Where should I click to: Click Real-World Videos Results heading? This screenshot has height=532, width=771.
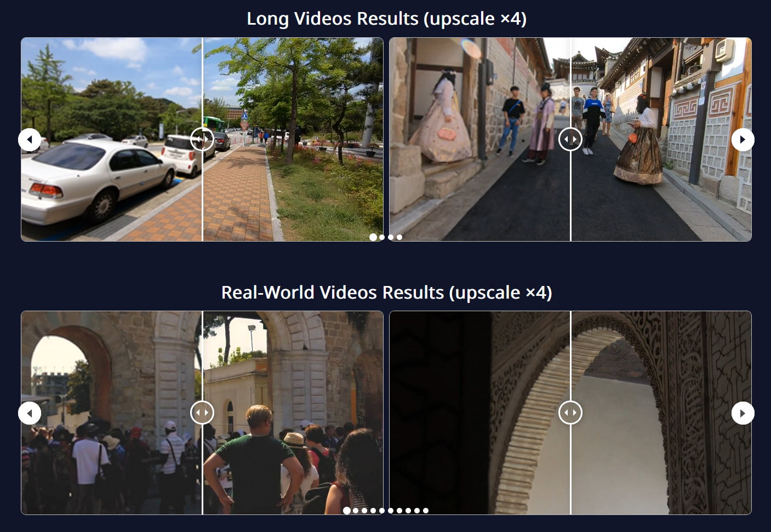pos(386,293)
